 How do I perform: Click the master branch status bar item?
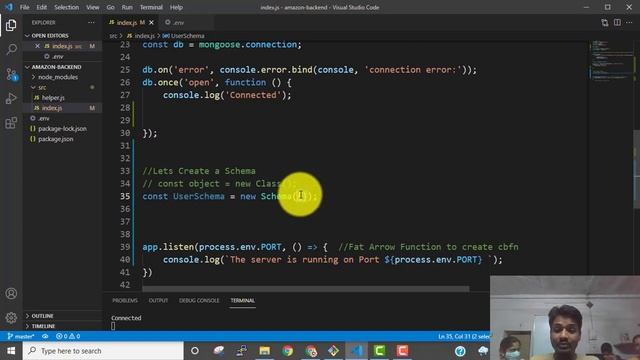[x=21, y=336]
